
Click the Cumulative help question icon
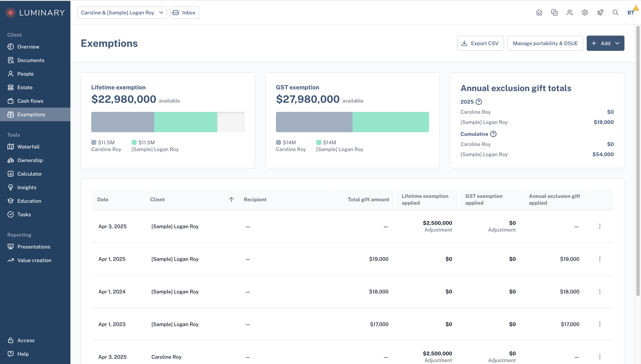click(x=493, y=134)
